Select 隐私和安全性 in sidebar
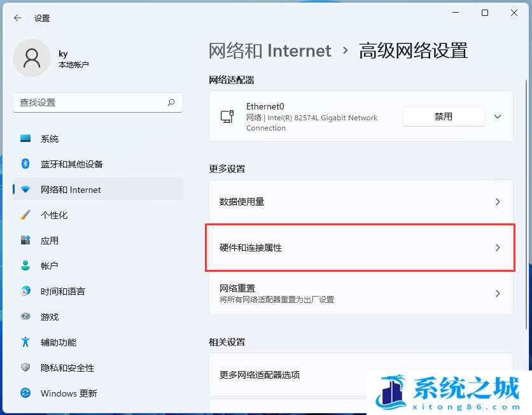The height and width of the screenshot is (415, 532). [x=67, y=368]
